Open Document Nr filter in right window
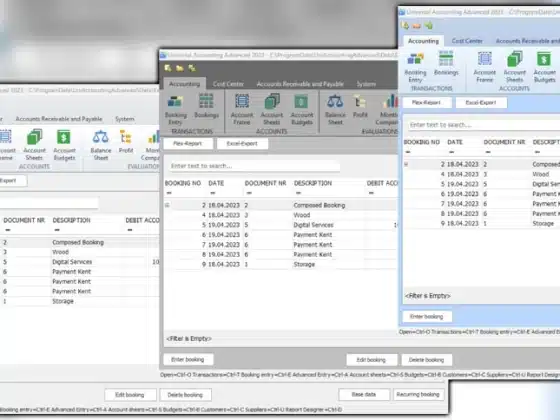 pyautogui.click(x=488, y=152)
